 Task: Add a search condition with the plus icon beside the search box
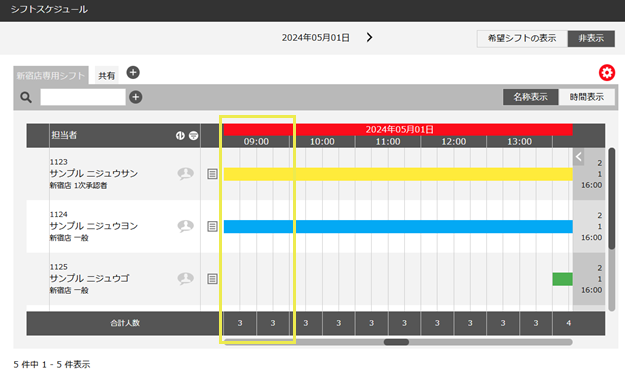[x=136, y=97]
